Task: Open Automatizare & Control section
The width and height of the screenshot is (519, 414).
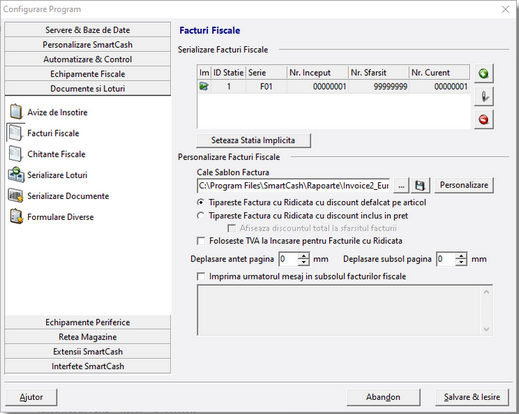Action: click(x=88, y=59)
